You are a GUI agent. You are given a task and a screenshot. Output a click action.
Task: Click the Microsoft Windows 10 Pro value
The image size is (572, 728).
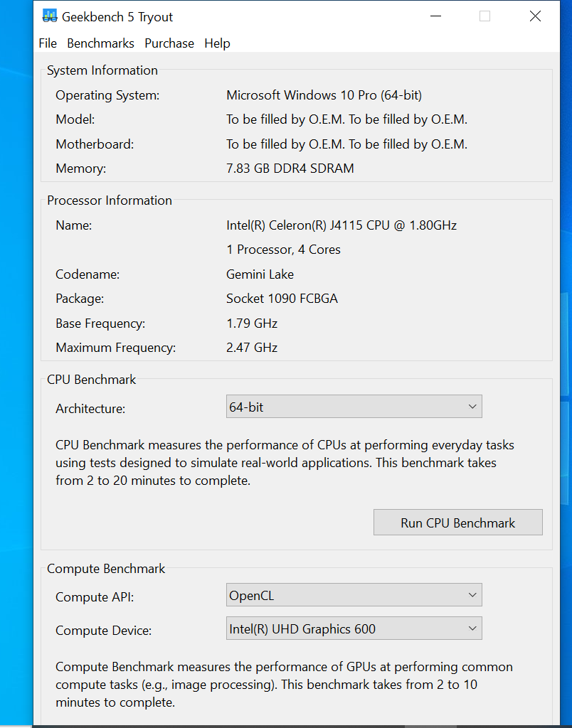coord(324,95)
